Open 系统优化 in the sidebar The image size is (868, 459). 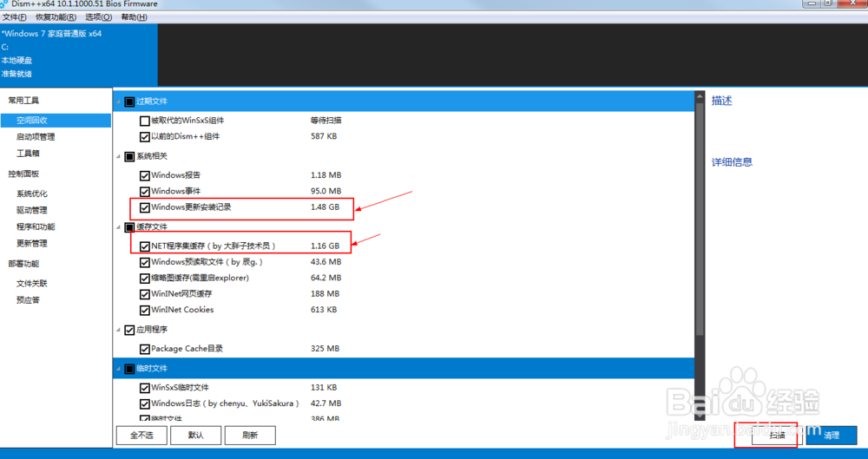31,193
